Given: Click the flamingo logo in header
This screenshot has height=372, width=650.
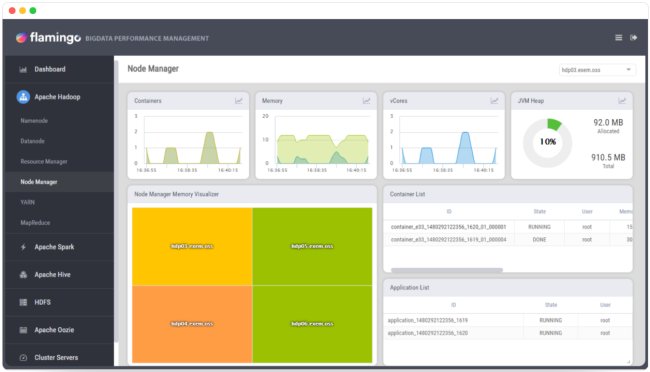Looking at the screenshot, I should coord(48,38).
